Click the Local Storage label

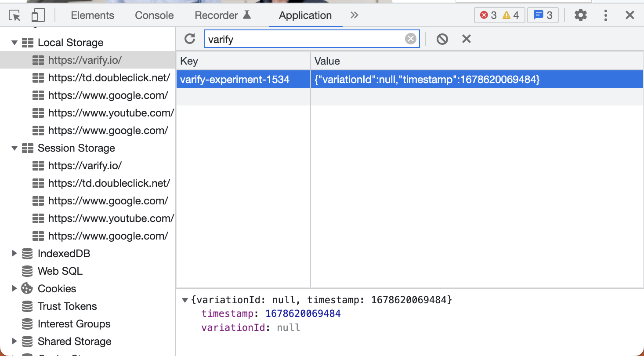coord(71,43)
